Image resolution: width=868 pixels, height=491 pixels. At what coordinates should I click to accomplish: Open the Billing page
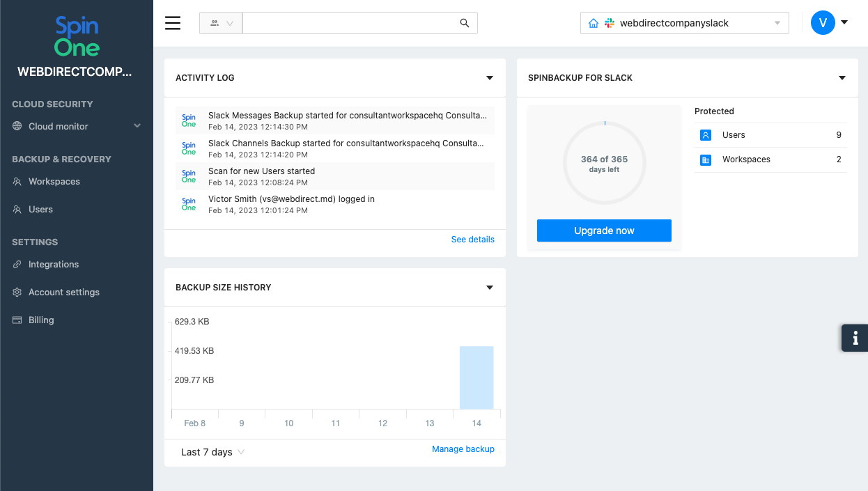pos(41,320)
